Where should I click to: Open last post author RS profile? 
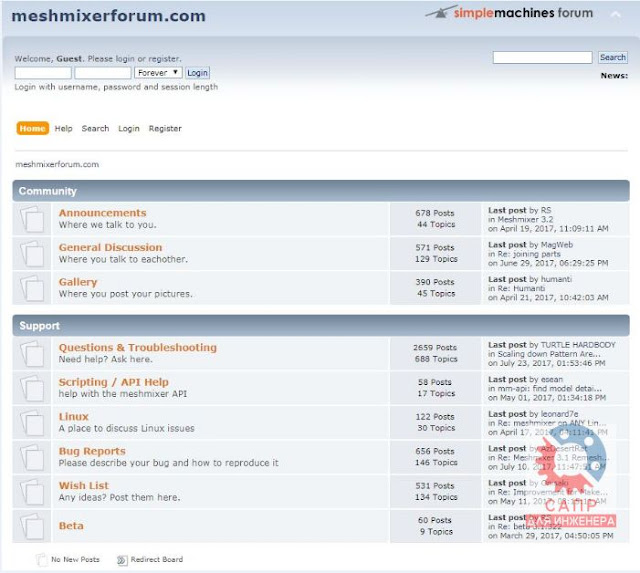pos(546,210)
